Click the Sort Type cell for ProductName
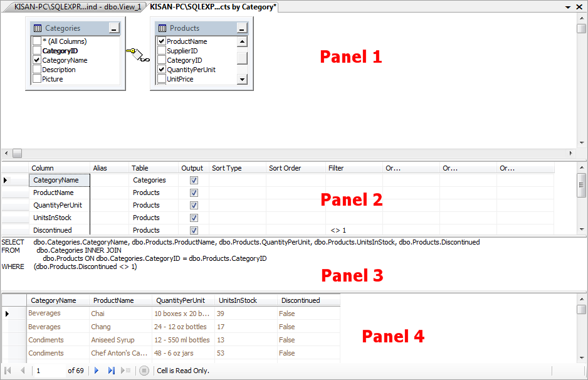Image resolution: width=588 pixels, height=380 pixels. (x=238, y=193)
